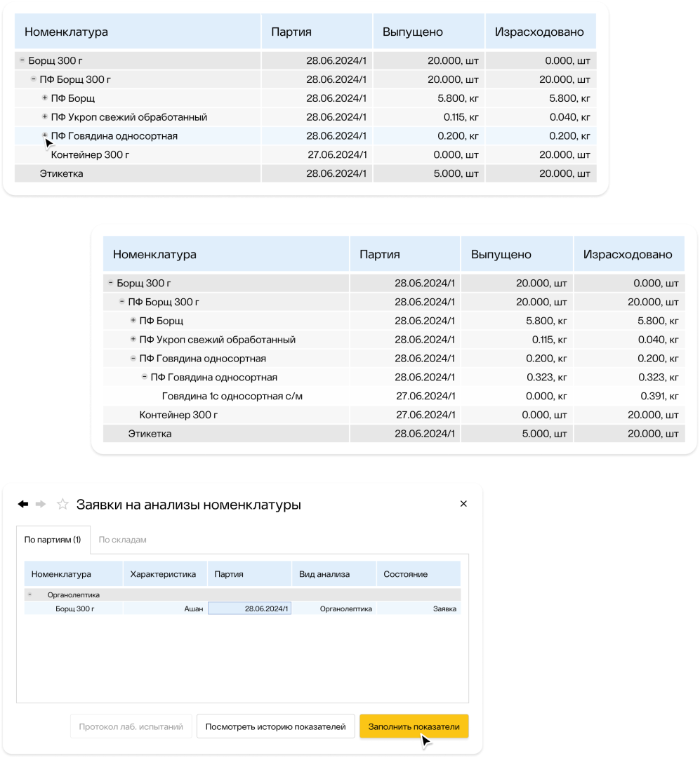The width and height of the screenshot is (700, 758).
Task: Click the 0.323, кг value under Выпущено
Action: coord(546,377)
